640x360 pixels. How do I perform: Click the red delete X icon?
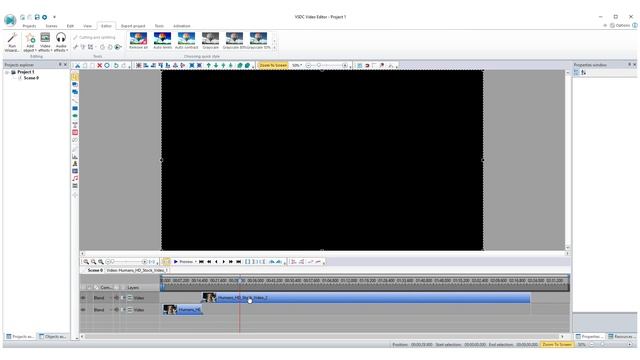point(100,65)
